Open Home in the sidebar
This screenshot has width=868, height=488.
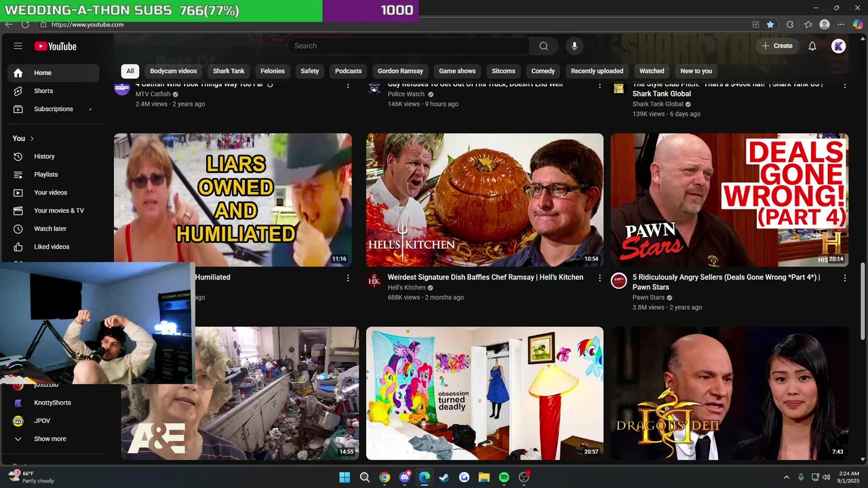(54, 73)
